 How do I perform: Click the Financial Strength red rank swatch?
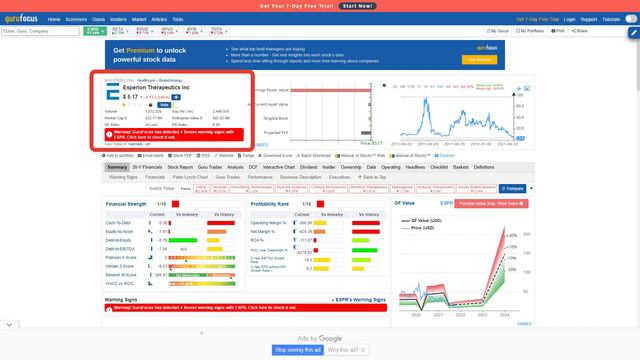pyautogui.click(x=176, y=204)
